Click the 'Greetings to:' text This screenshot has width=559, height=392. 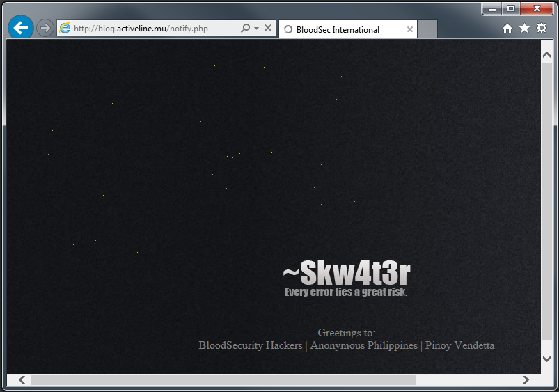[x=347, y=333]
